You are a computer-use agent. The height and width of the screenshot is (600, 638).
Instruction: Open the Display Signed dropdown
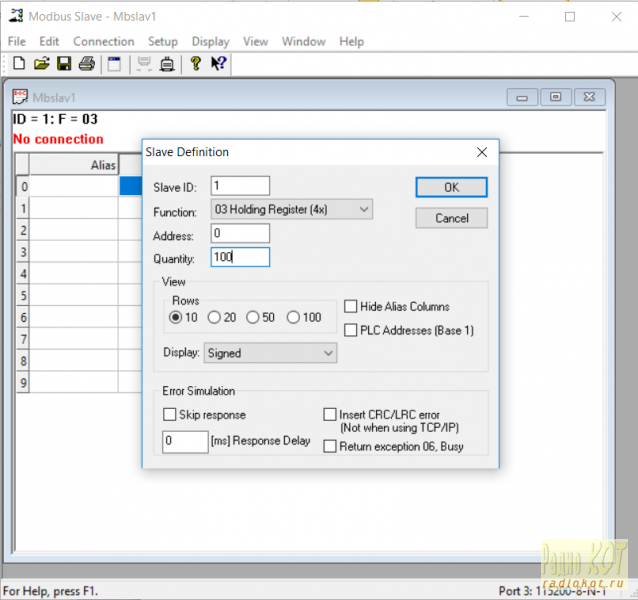[x=270, y=353]
